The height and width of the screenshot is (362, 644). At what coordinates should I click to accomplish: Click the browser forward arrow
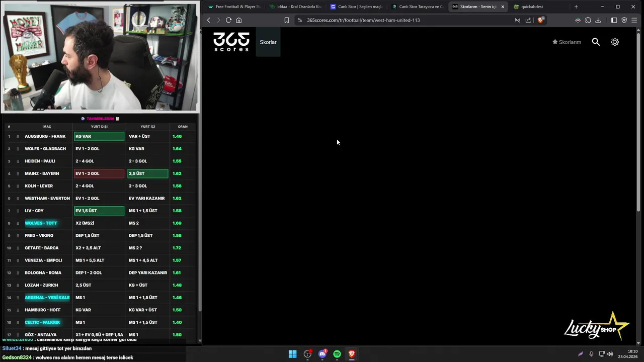218,20
